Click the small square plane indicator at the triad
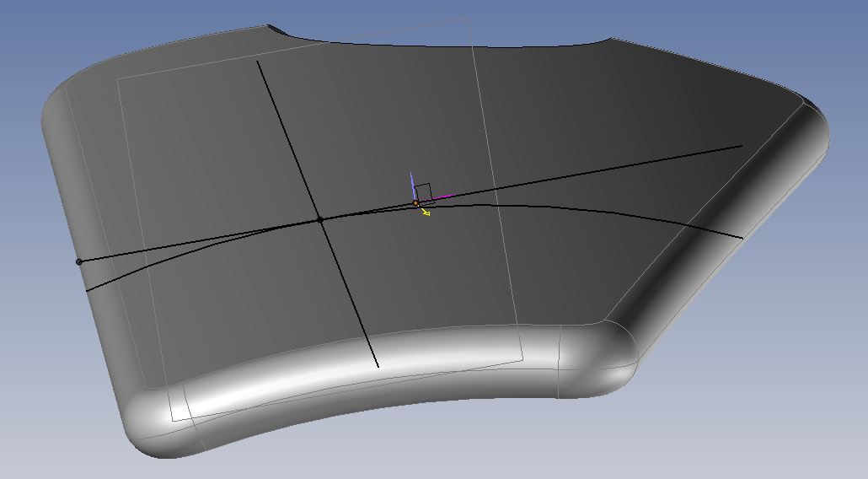This screenshot has width=868, height=479. tap(423, 193)
